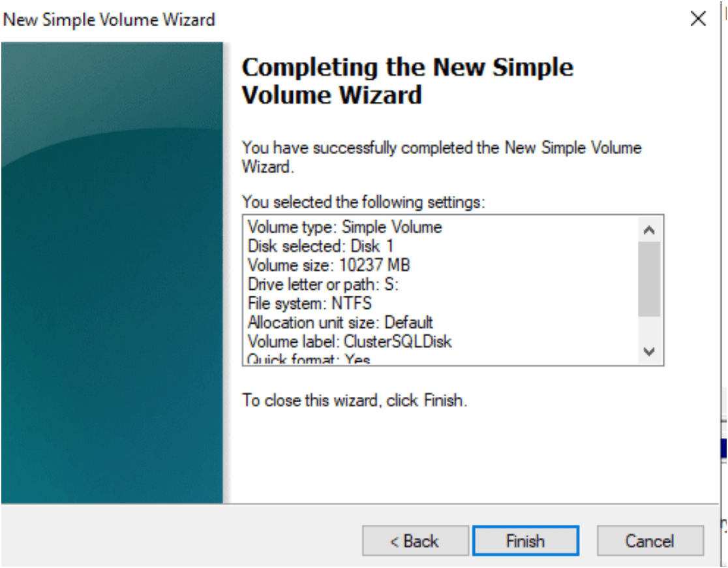728x568 pixels.
Task: Select the 'Drive letter or path: S:' line
Action: (323, 284)
